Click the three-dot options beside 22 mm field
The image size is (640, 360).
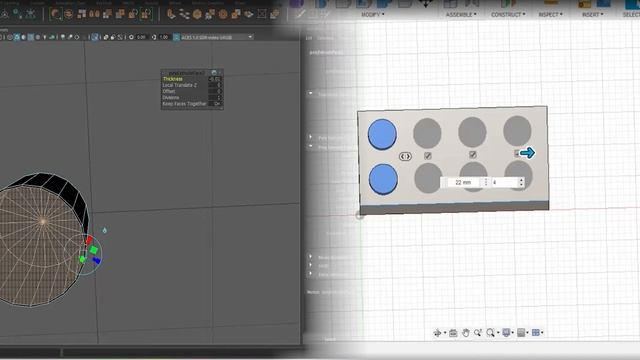486,182
